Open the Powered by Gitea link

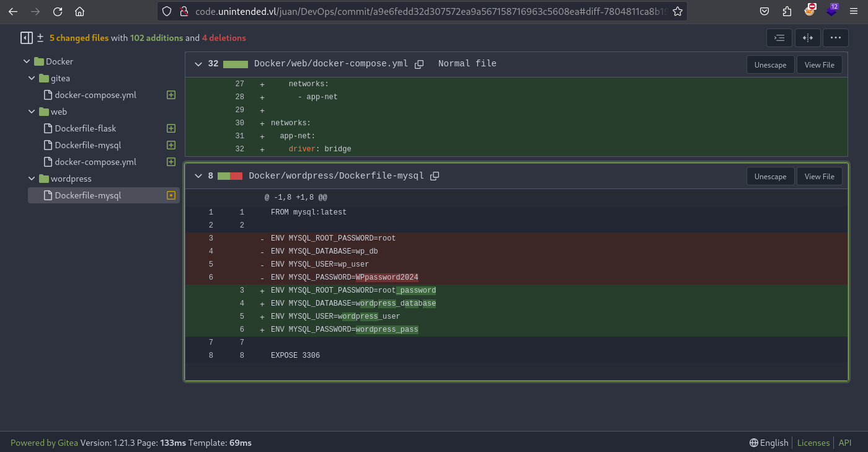(x=44, y=443)
